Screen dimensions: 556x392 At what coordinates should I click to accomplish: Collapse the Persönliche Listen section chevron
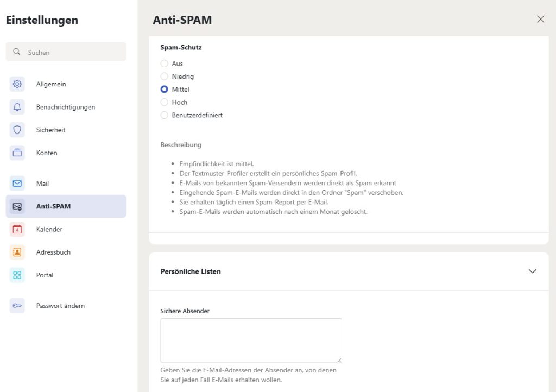(x=532, y=271)
